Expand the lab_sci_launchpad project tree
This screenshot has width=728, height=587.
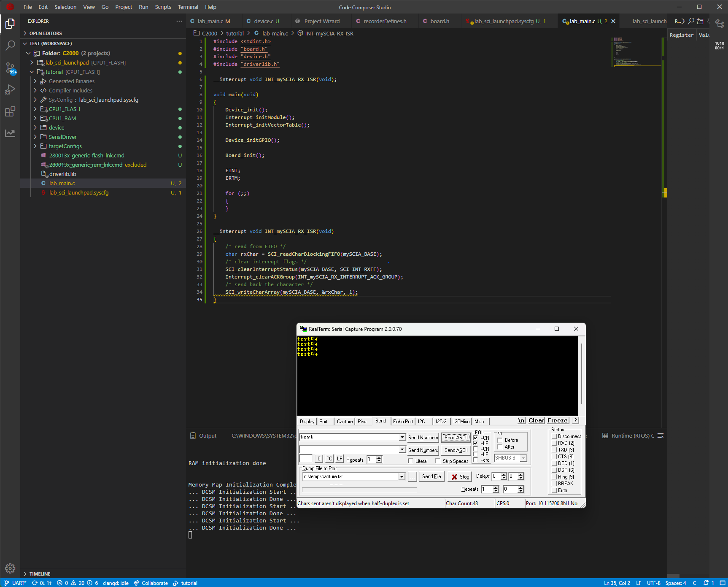[32, 63]
